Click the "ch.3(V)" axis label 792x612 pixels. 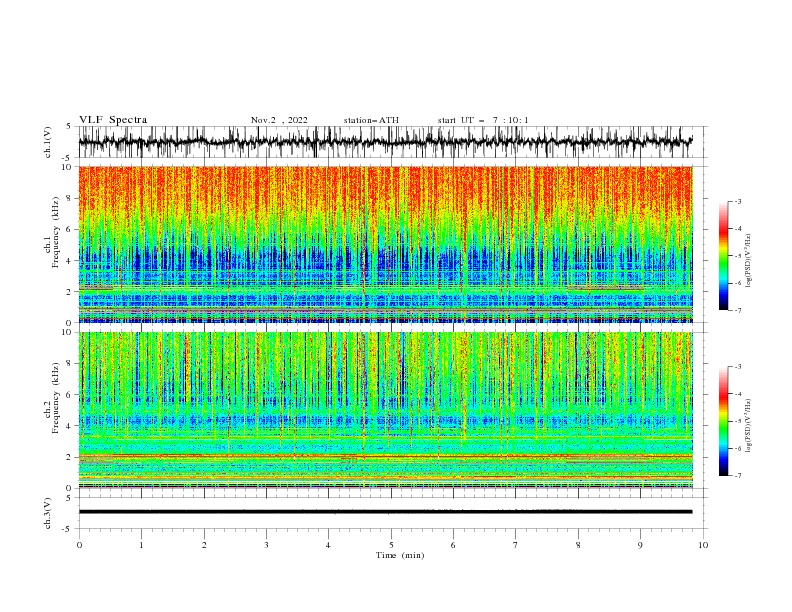pos(48,513)
